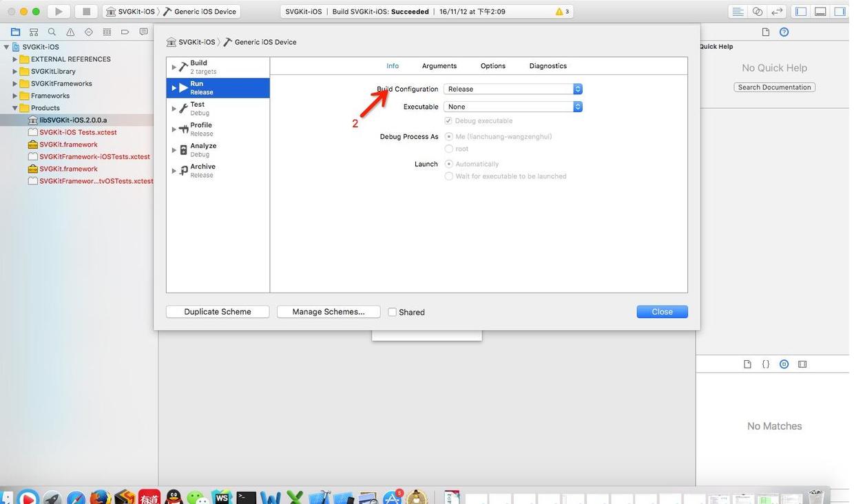Open QQ penguin app in the Dock
The image size is (854, 504).
pyautogui.click(x=174, y=496)
